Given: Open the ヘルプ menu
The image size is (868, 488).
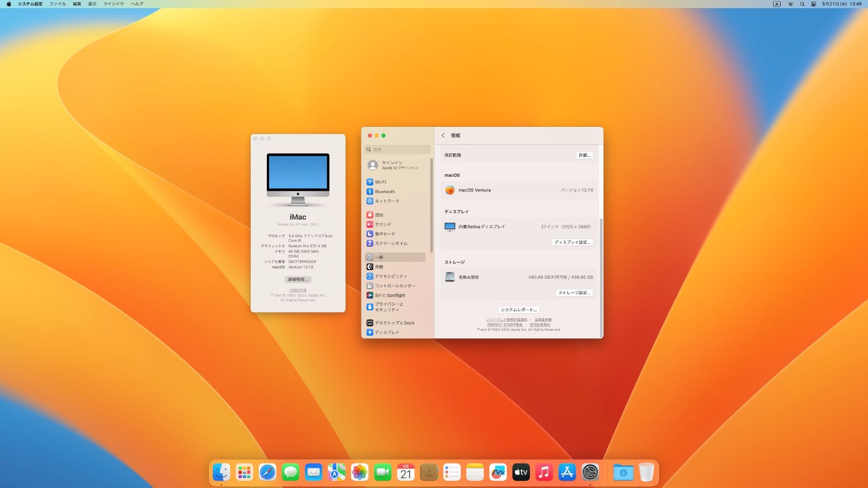Looking at the screenshot, I should pyautogui.click(x=137, y=4).
